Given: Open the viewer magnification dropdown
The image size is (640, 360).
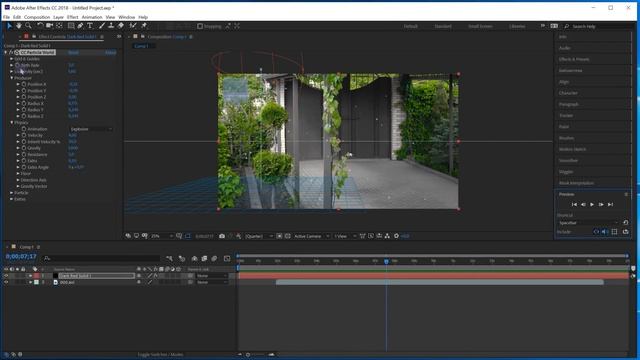Looking at the screenshot, I should 162,236.
